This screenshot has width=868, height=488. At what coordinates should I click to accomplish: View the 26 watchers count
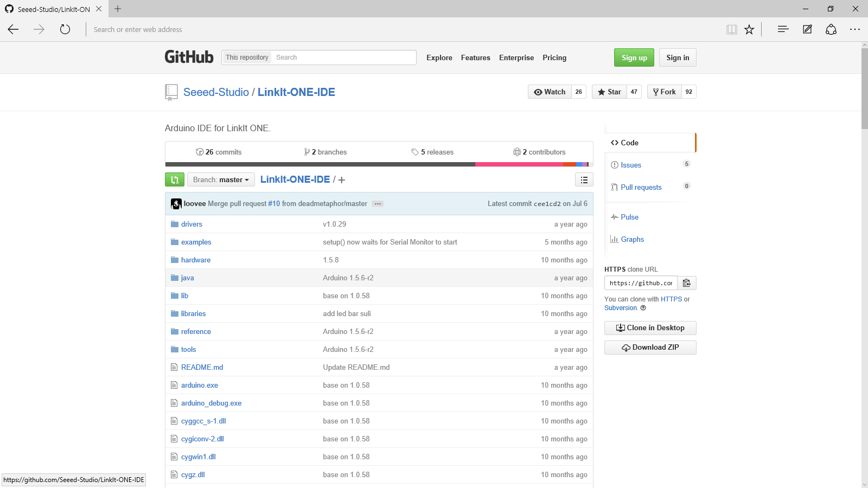click(579, 92)
